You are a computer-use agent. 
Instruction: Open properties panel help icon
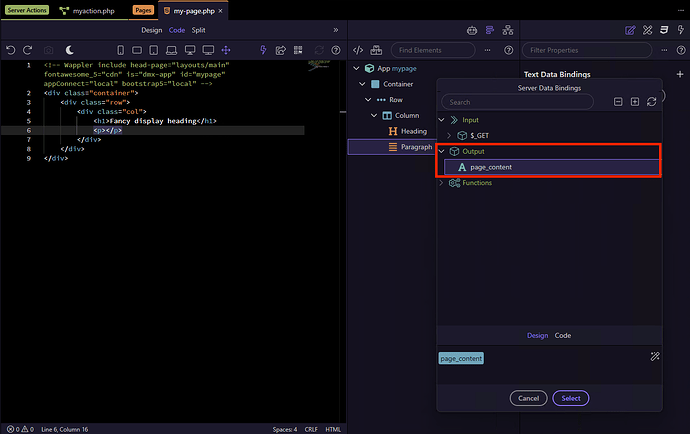(x=681, y=50)
